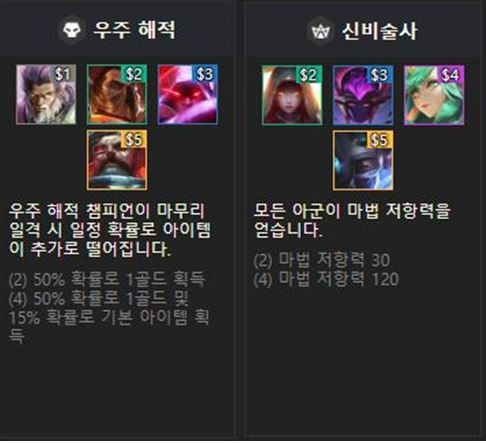This screenshot has width=486, height=444.
Task: Click the (4) 마법 저항력 120 bonus line
Action: [x=326, y=279]
